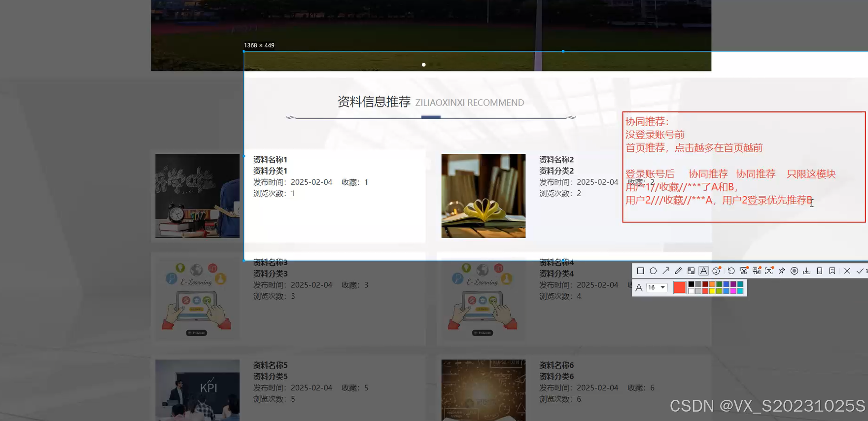Click the open book thumbnail for 资料名称2
The height and width of the screenshot is (421, 868).
(484, 196)
